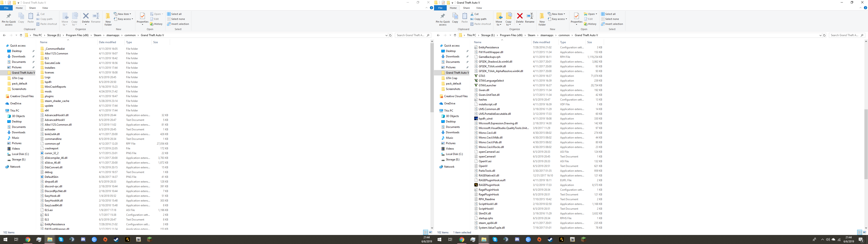This screenshot has width=868, height=244.
Task: Switch the right window to large icons view
Action: tap(865, 232)
